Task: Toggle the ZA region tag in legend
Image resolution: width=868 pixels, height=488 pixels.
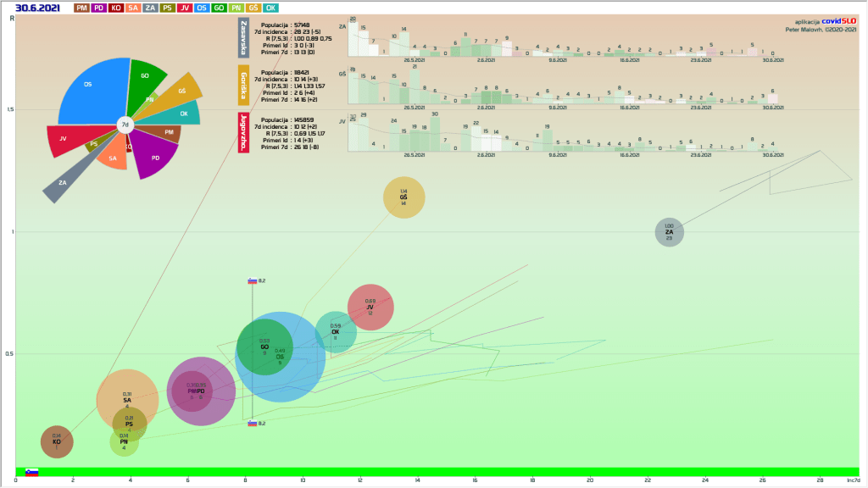Action: [x=150, y=8]
